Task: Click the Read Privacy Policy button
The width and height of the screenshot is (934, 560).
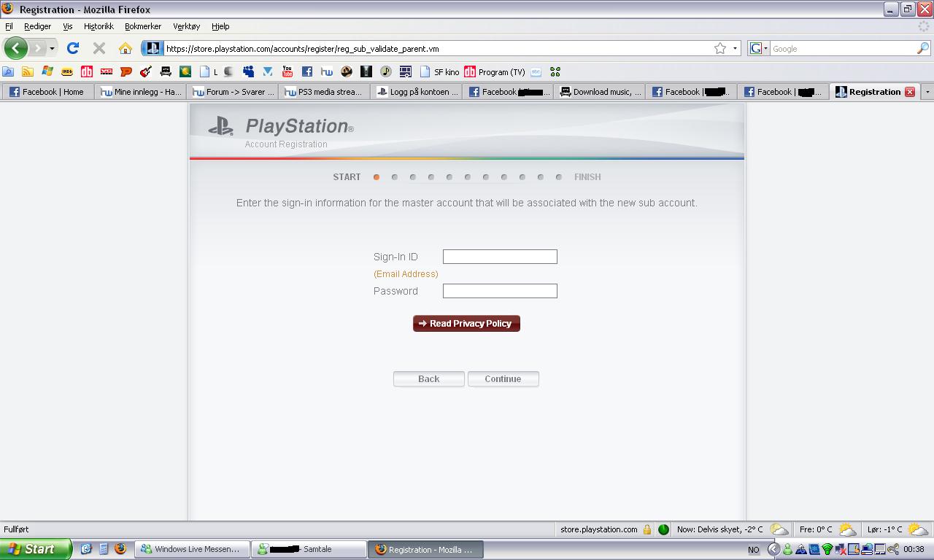Action: (466, 324)
